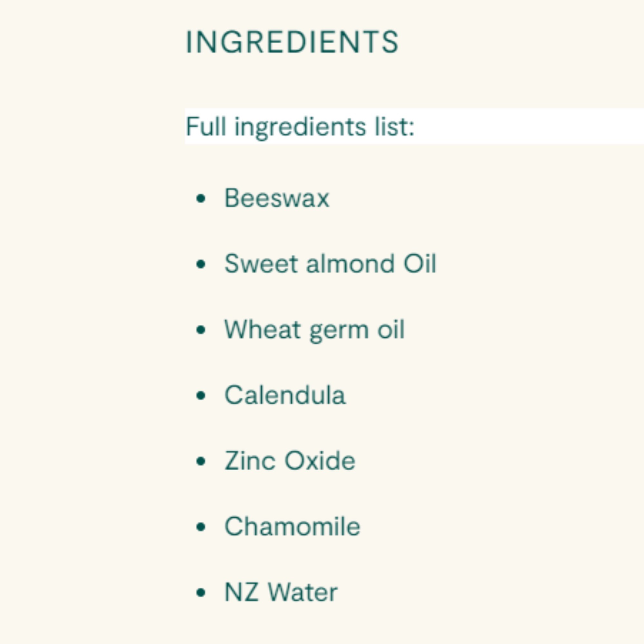Click the word 'almond' in the list
The height and width of the screenshot is (644, 644).
coord(350,264)
